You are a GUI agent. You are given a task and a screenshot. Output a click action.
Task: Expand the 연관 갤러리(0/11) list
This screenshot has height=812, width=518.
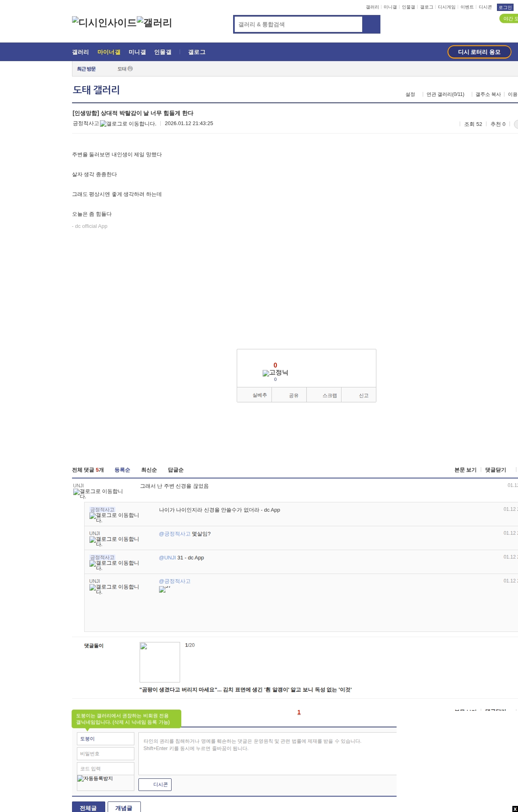[x=445, y=94]
